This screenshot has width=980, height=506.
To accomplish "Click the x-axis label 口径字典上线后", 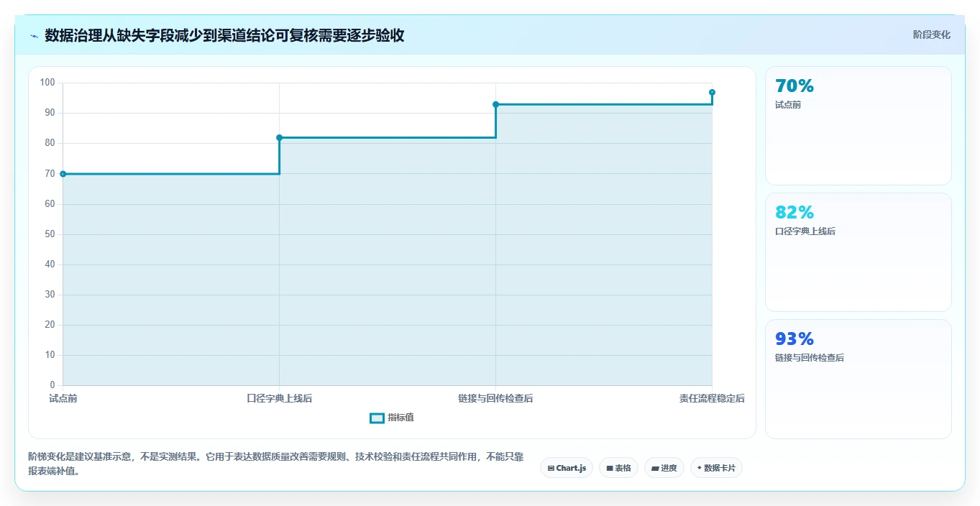I will pyautogui.click(x=280, y=398).
